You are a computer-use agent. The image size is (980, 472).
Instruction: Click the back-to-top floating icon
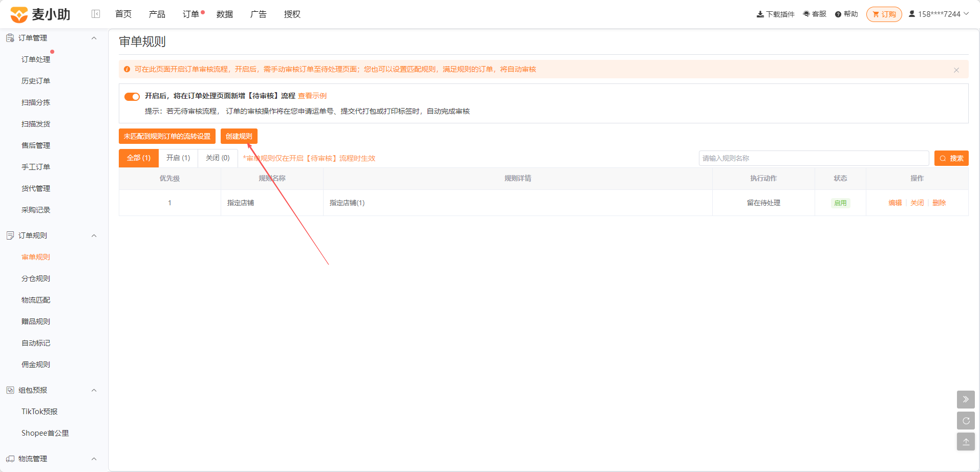[966, 442]
